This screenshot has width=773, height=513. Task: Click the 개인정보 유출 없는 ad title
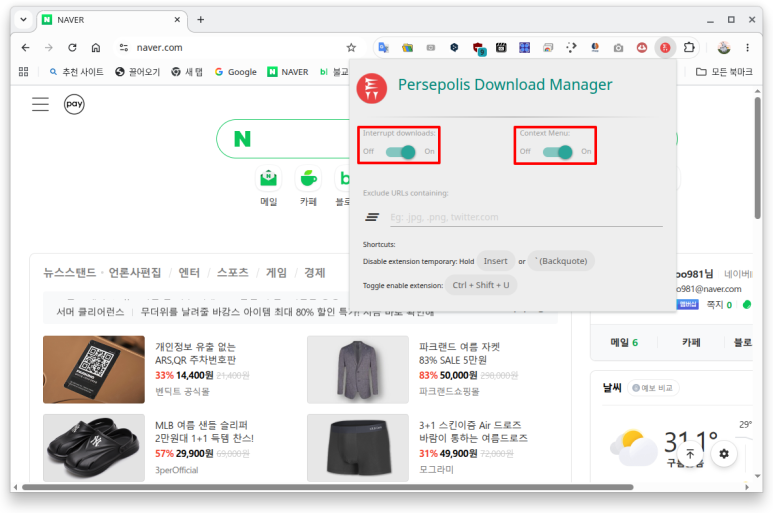(196, 353)
